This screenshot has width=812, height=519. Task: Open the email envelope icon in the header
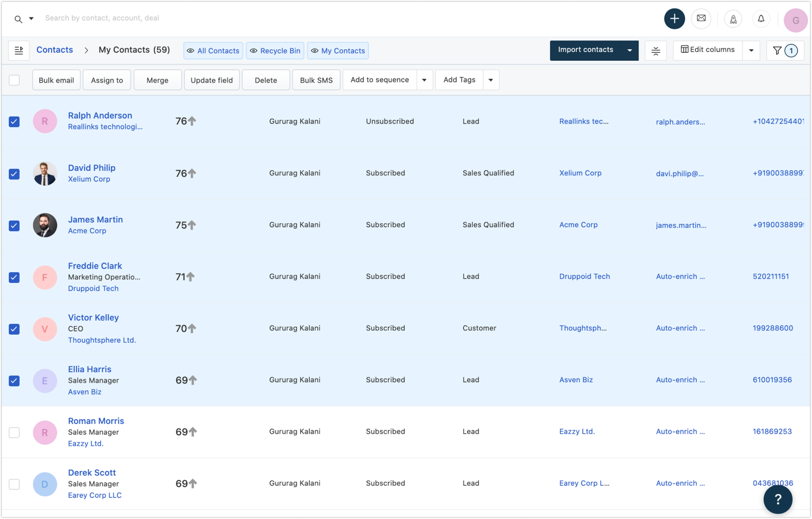point(701,19)
